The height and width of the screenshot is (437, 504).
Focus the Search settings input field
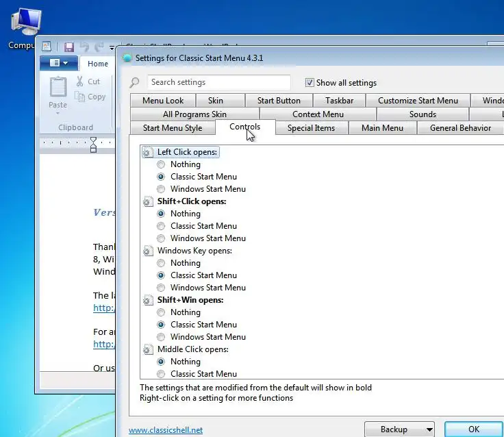coord(219,82)
